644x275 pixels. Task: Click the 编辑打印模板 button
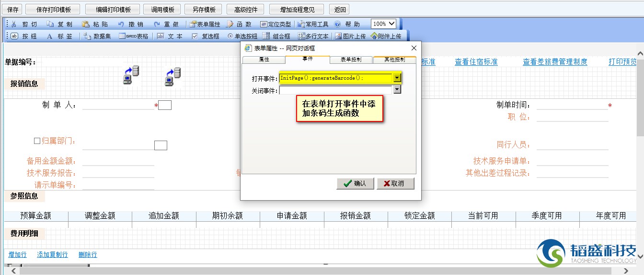coord(113,9)
